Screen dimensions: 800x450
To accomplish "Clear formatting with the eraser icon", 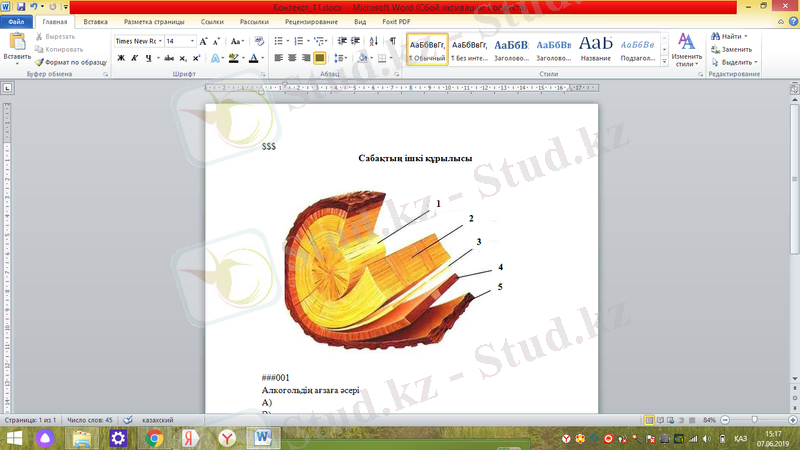I will pyautogui.click(x=259, y=41).
